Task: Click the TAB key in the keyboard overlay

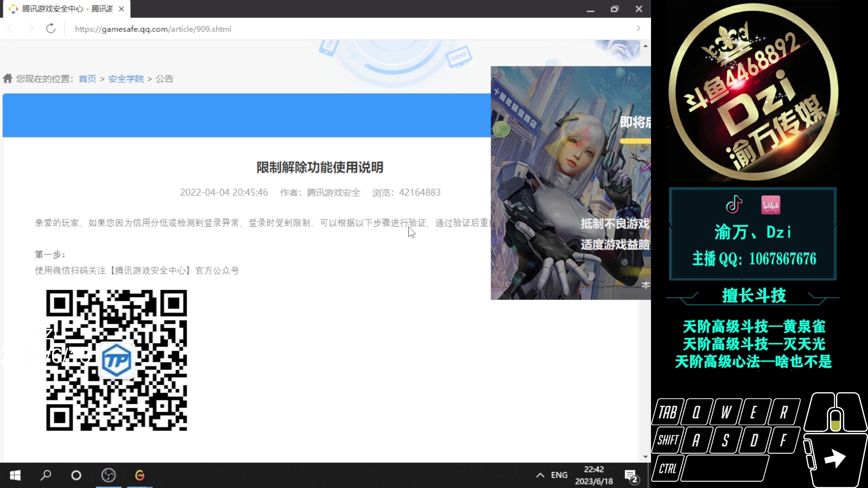Action: click(x=667, y=412)
